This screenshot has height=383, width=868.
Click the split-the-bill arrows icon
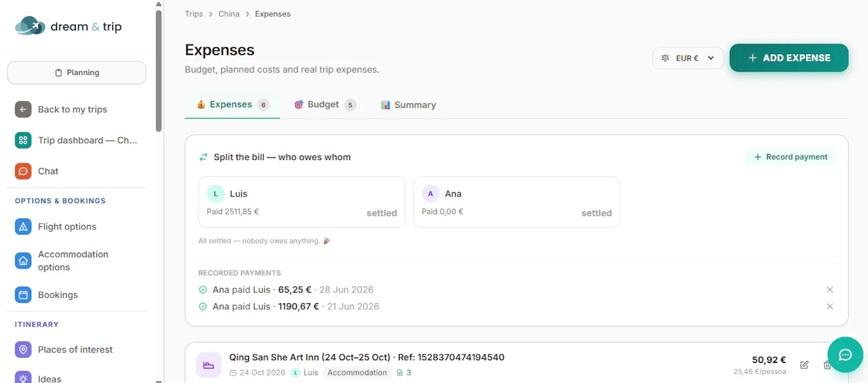203,157
